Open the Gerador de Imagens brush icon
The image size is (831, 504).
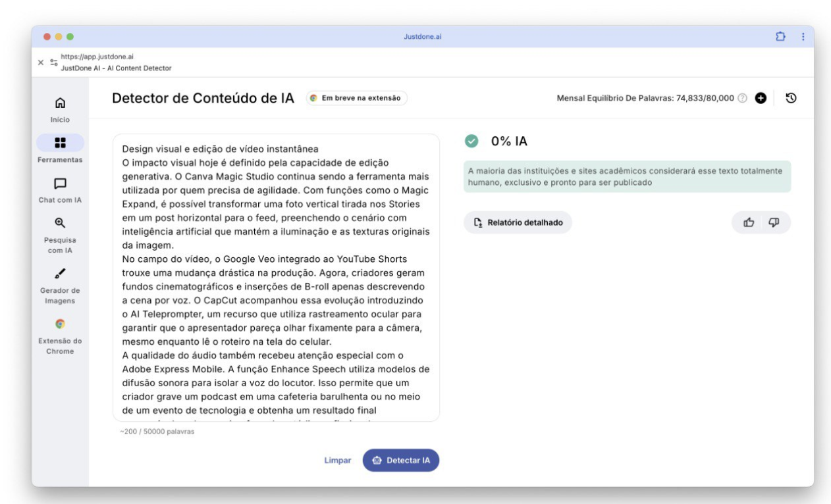click(x=60, y=273)
